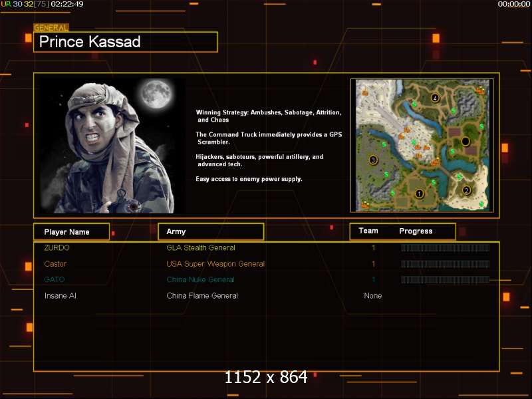This screenshot has height=399, width=532.
Task: Click the Command Truck GPS Scrambler line
Action: pyautogui.click(x=269, y=138)
